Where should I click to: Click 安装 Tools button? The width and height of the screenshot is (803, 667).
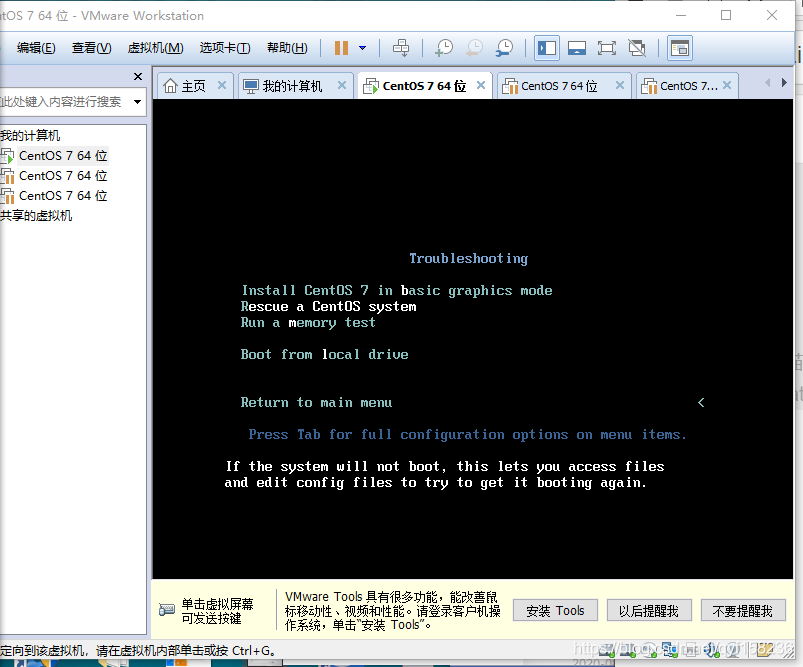[x=555, y=611]
